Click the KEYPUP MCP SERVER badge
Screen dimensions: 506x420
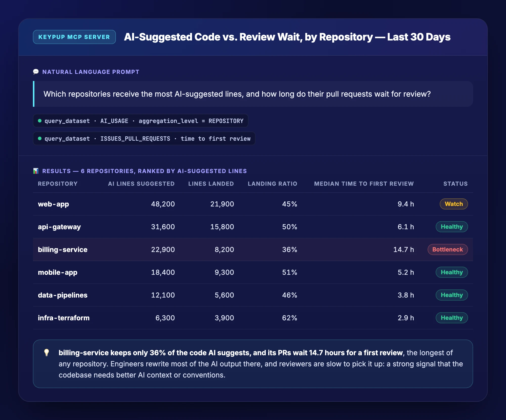click(x=74, y=37)
